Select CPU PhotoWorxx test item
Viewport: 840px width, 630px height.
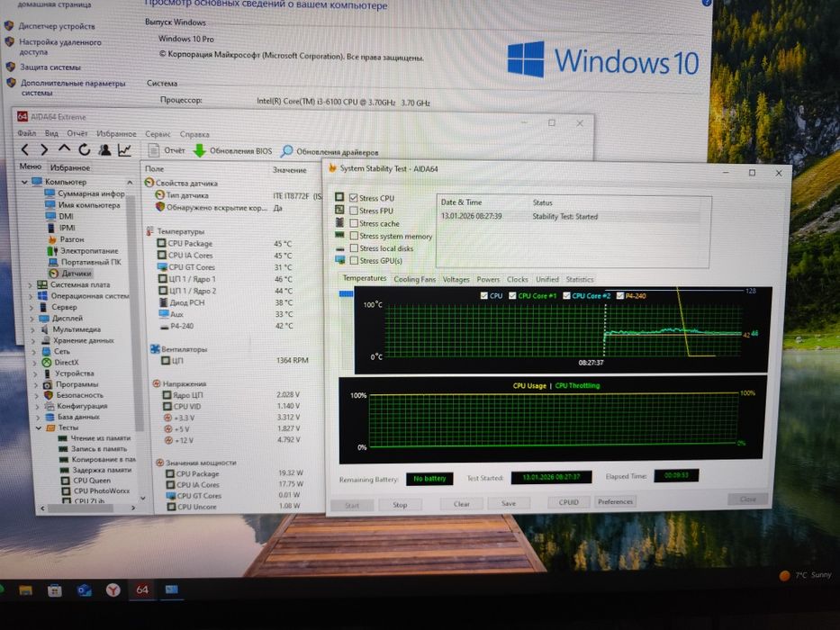click(x=95, y=490)
